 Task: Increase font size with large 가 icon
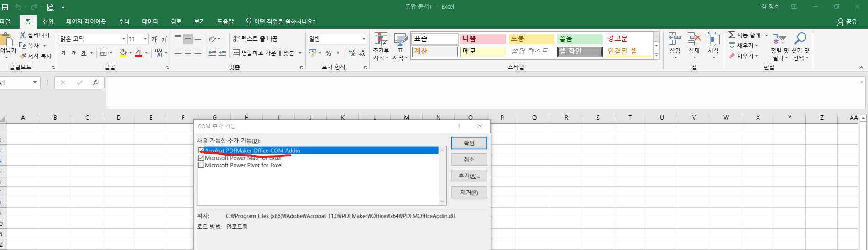pos(154,39)
